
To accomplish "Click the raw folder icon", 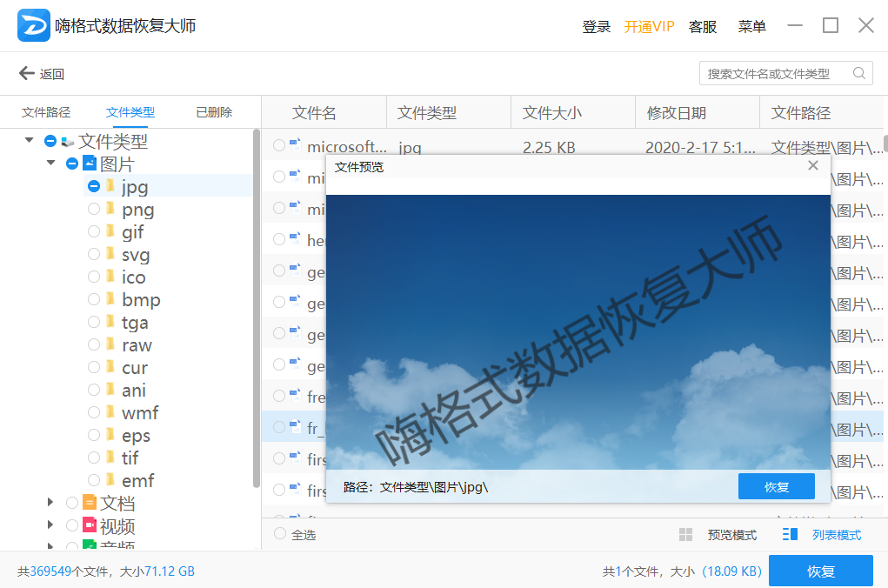I will point(111,344).
